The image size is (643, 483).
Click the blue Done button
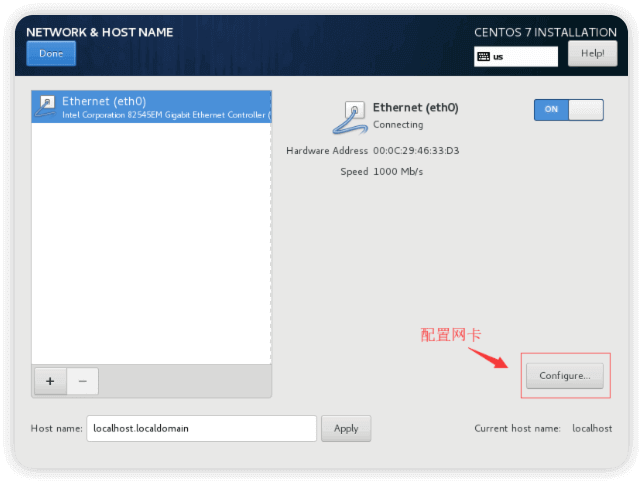pos(51,53)
